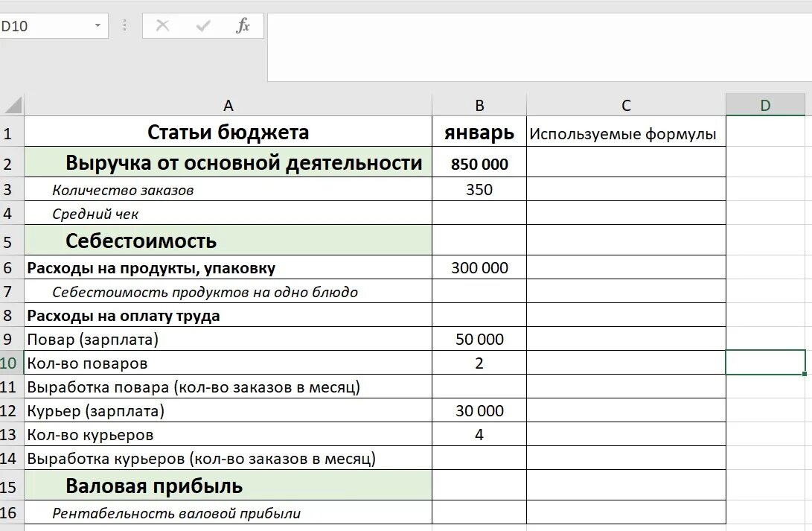Select empty cell B16 beside 'Рентабельность валовой прибыли'
This screenshot has width=812, height=531.
479,513
